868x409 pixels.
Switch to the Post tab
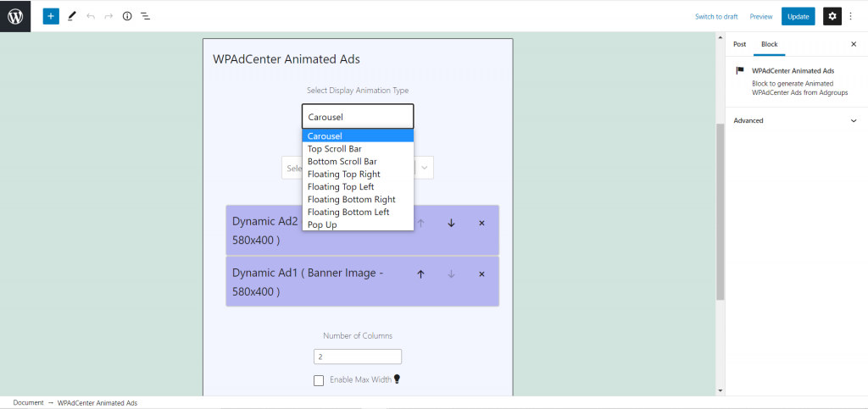tap(739, 44)
